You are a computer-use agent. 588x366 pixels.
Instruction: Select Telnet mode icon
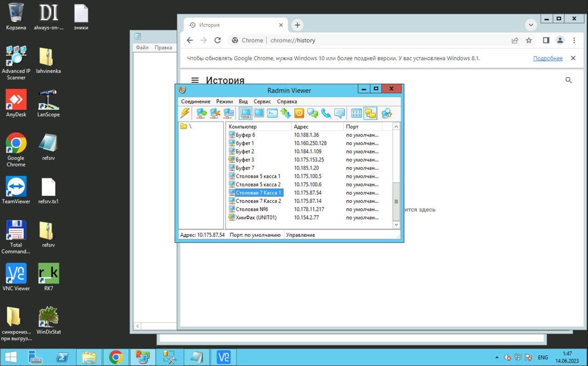point(272,113)
